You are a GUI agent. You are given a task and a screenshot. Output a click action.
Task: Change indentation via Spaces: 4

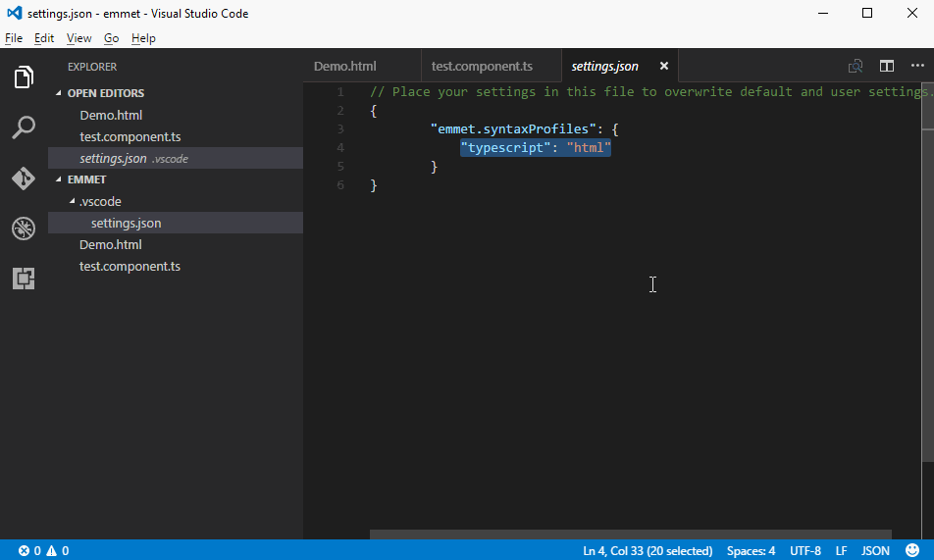pyautogui.click(x=751, y=550)
